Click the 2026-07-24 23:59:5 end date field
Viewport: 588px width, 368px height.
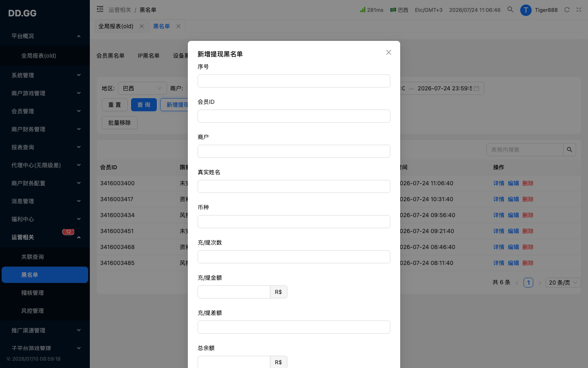tap(445, 88)
